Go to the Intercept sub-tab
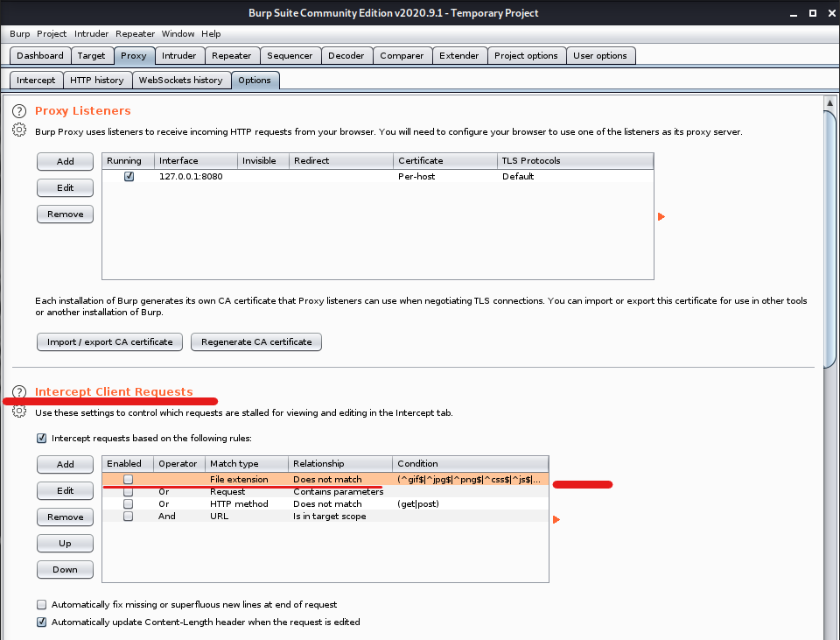The image size is (840, 640). tap(36, 81)
